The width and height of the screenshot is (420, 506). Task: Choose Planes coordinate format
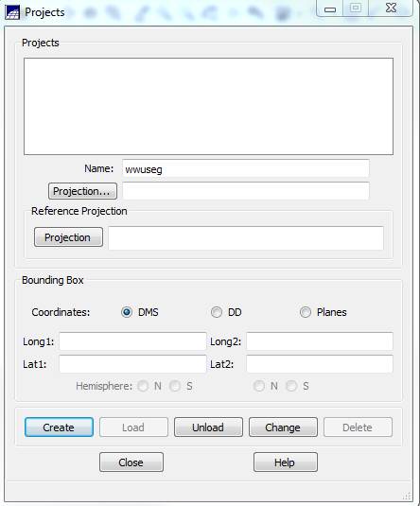tap(306, 312)
